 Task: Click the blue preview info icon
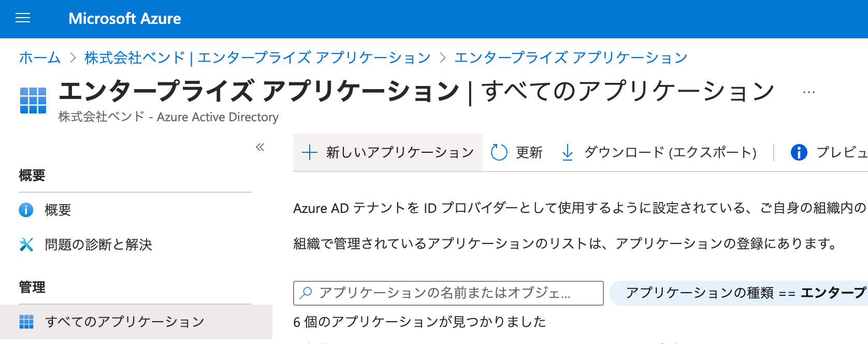tap(799, 152)
